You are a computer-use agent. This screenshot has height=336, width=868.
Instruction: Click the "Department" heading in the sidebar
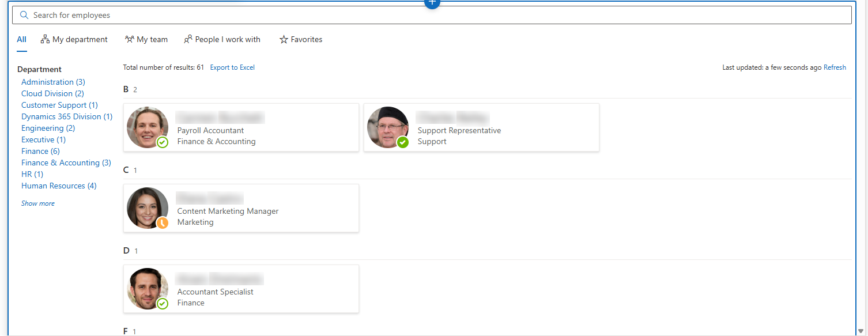pos(39,69)
